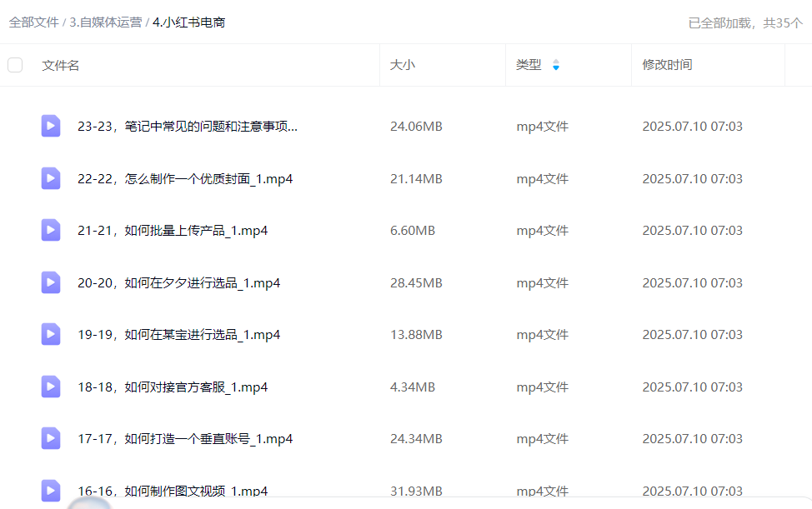Click video icon for 23-23 笔记中常见的问题 file

[x=51, y=126]
